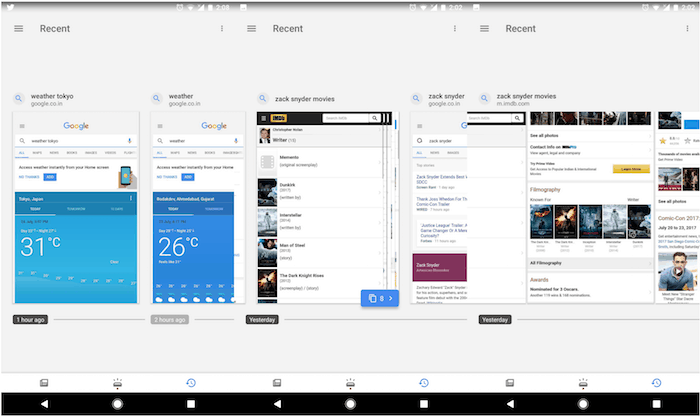The image size is (700, 416).
Task: Click 'weather tokyo' search title text
Action: [x=52, y=96]
